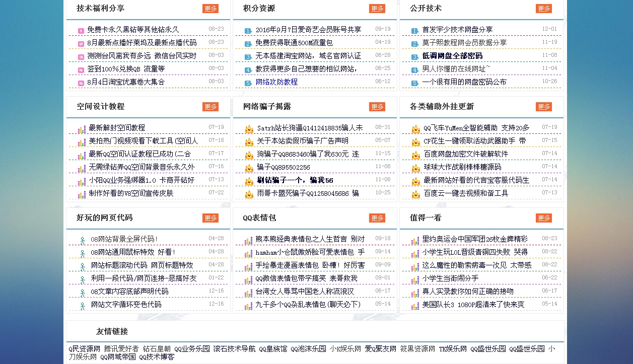The width and height of the screenshot is (633, 364).
Task: Click the bar-chart icon beside 熊本熊经典表情包
Action: 248,240
